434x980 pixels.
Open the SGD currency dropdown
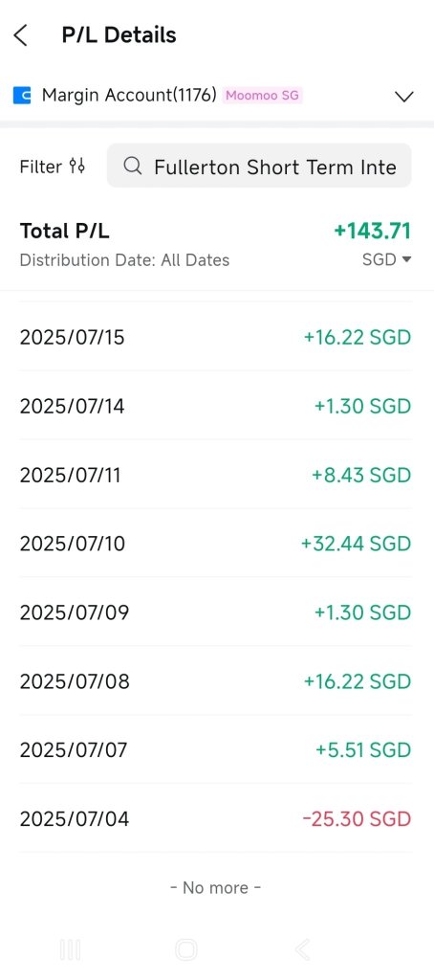(x=386, y=259)
